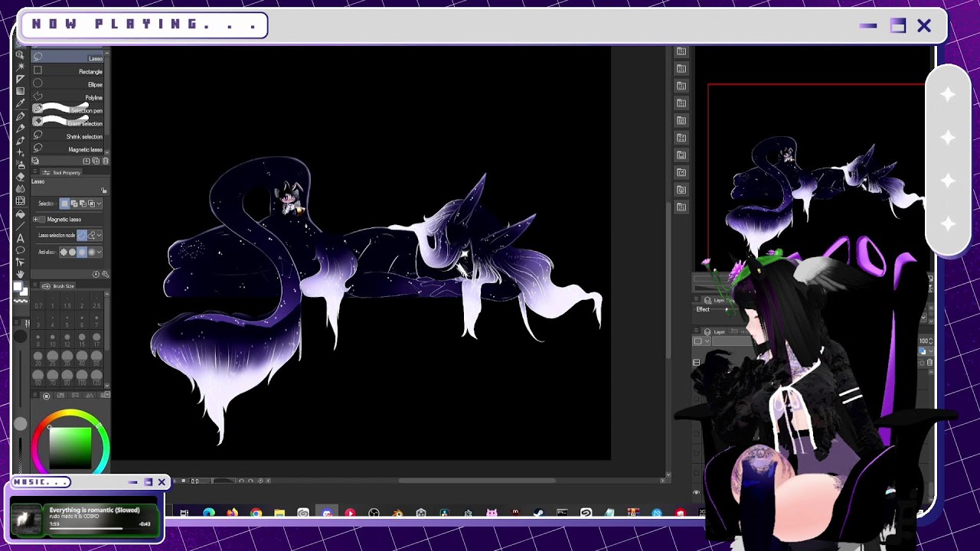Choose the Eraser tool
Viewport: 980px width, 551px height.
pyautogui.click(x=21, y=177)
